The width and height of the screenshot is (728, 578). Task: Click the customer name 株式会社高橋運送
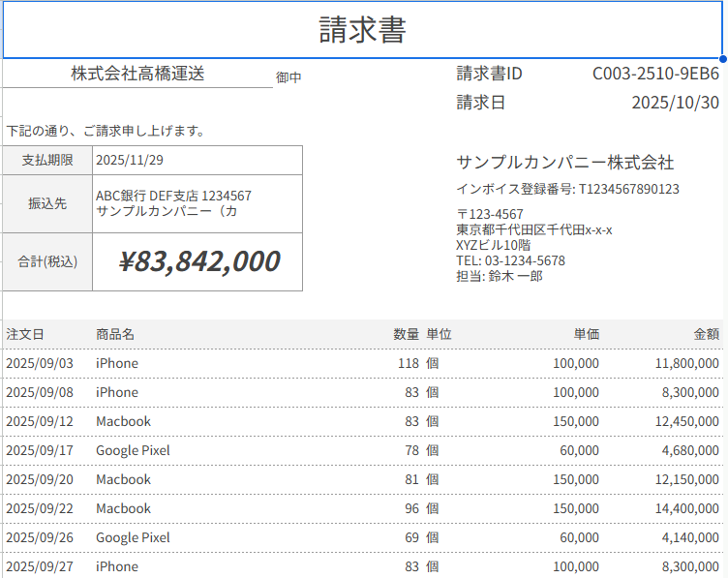tap(137, 74)
